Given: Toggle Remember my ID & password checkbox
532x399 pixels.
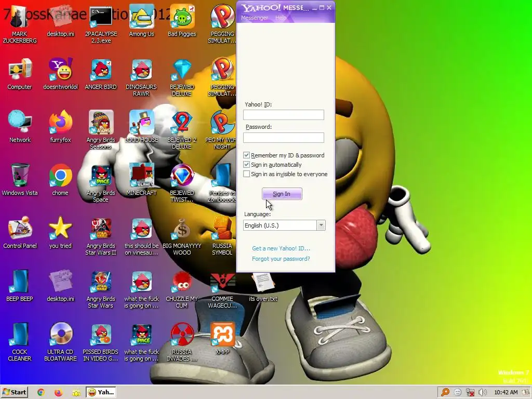Looking at the screenshot, I should coord(247,155).
